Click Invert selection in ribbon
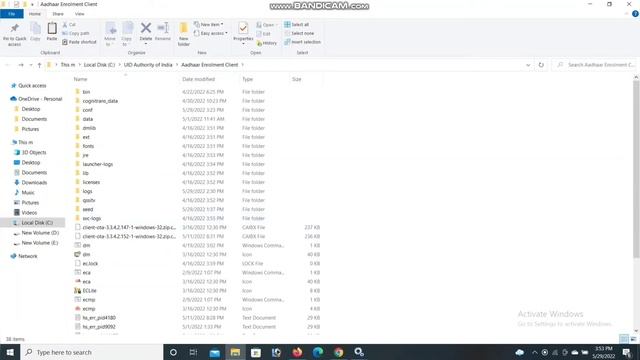640x360 pixels. [302, 42]
